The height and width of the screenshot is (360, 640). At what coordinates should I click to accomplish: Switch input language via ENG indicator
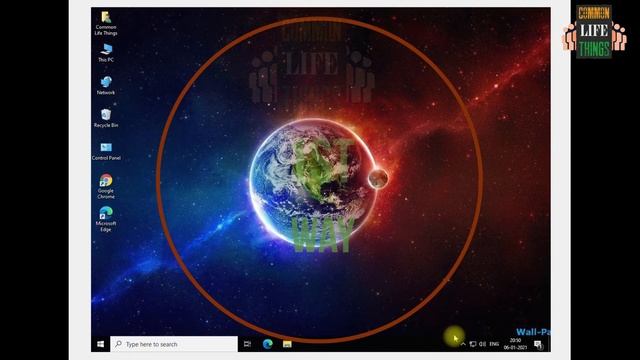[494, 344]
